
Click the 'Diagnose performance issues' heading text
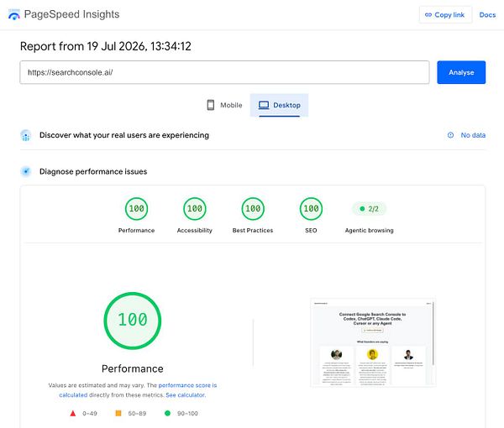point(93,171)
